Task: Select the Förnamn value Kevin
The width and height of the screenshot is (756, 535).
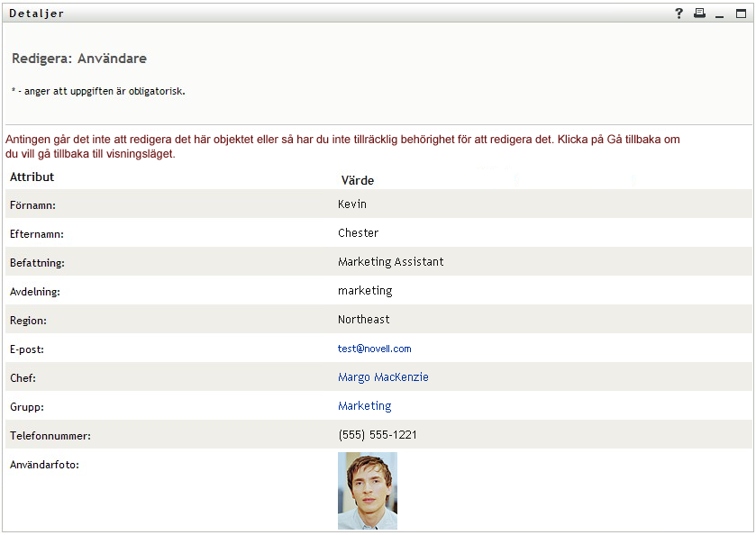Action: click(352, 204)
